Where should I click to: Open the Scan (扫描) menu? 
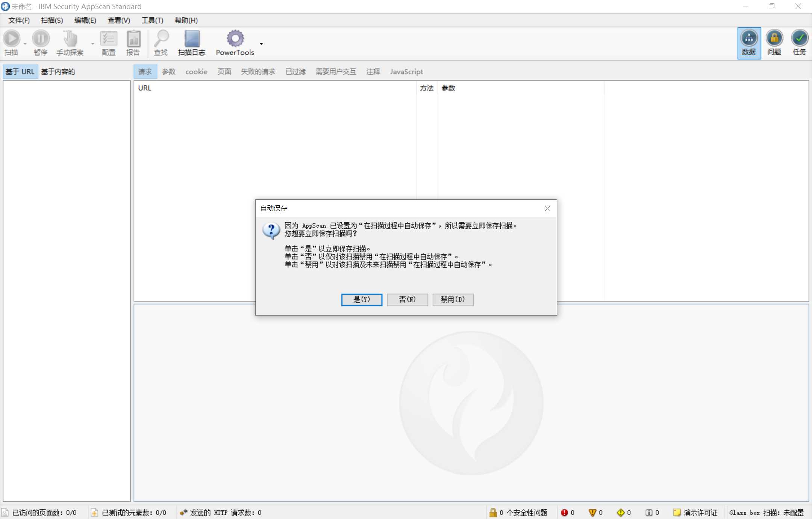coord(52,20)
